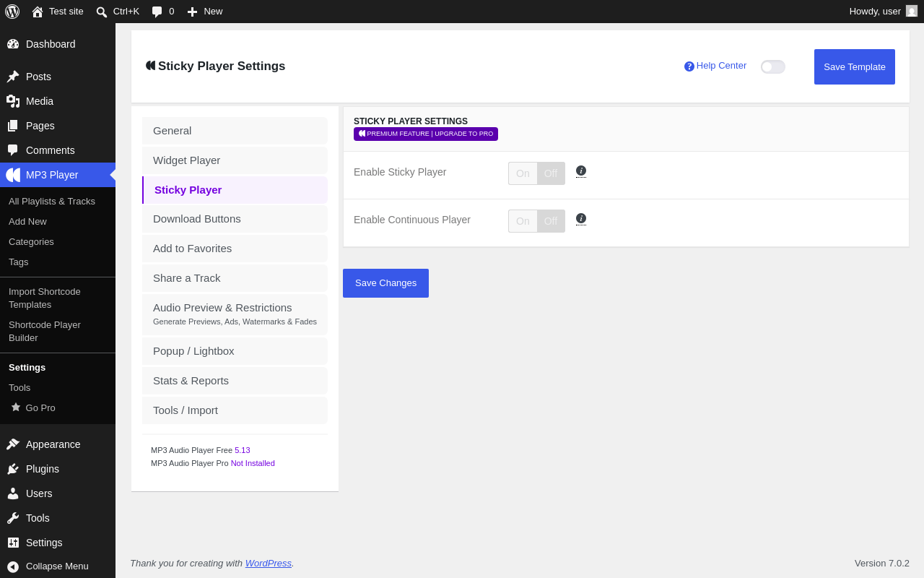This screenshot has width=924, height=578.
Task: Toggle the switch next to Help Center
Action: click(x=773, y=66)
